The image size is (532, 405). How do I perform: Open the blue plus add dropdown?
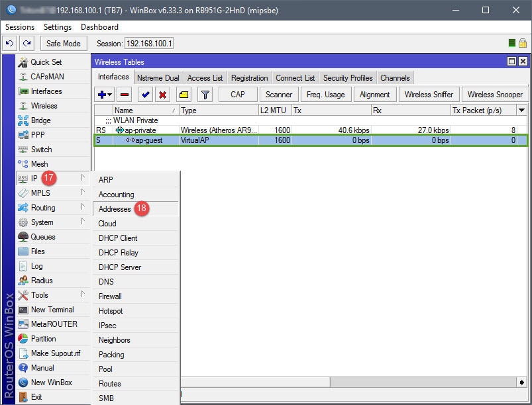pyautogui.click(x=105, y=95)
